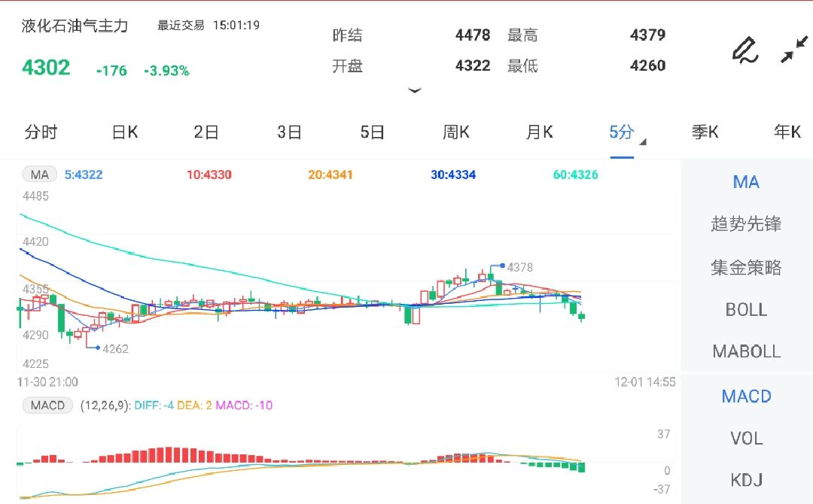Expand quote details chevron below 开盘
Image resolution: width=813 pixels, height=504 pixels.
[414, 91]
